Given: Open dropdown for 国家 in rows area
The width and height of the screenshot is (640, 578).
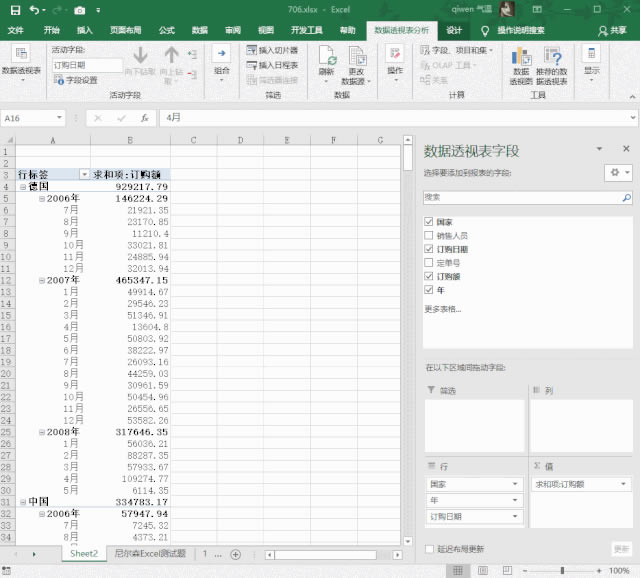Looking at the screenshot, I should 515,484.
